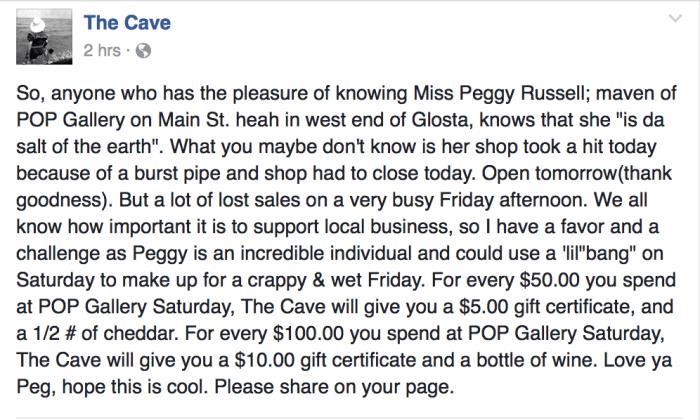The height and width of the screenshot is (420, 700).
Task: Open the post's 2 hrs timestamp
Action: click(104, 49)
